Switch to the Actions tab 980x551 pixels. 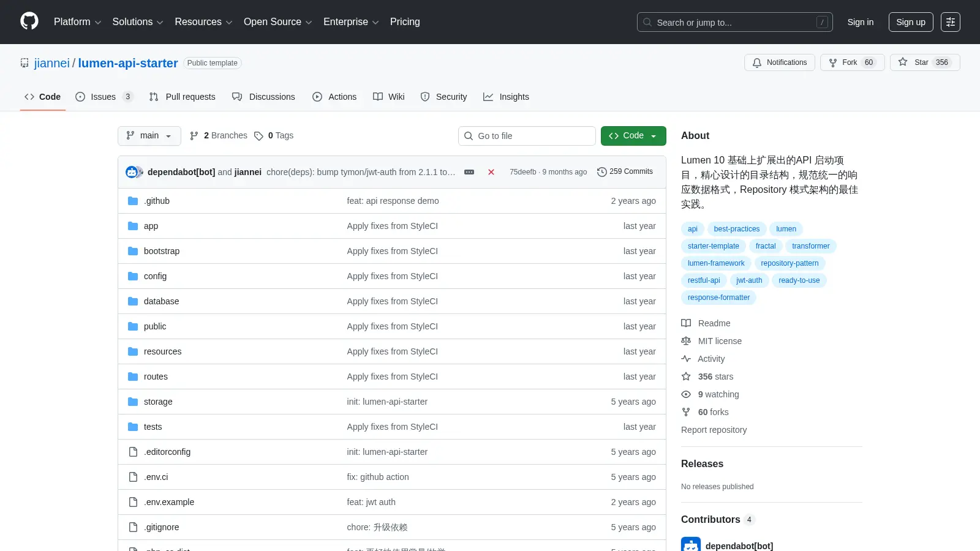(334, 97)
